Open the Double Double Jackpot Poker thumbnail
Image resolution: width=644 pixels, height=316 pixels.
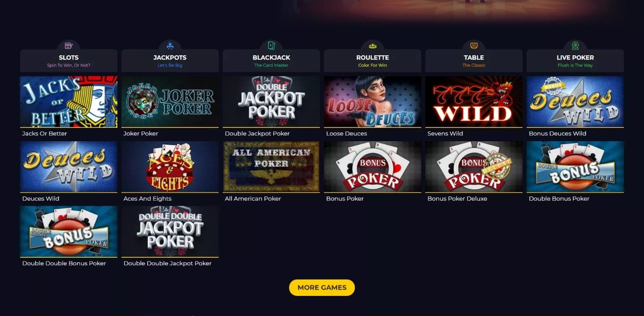pos(170,231)
